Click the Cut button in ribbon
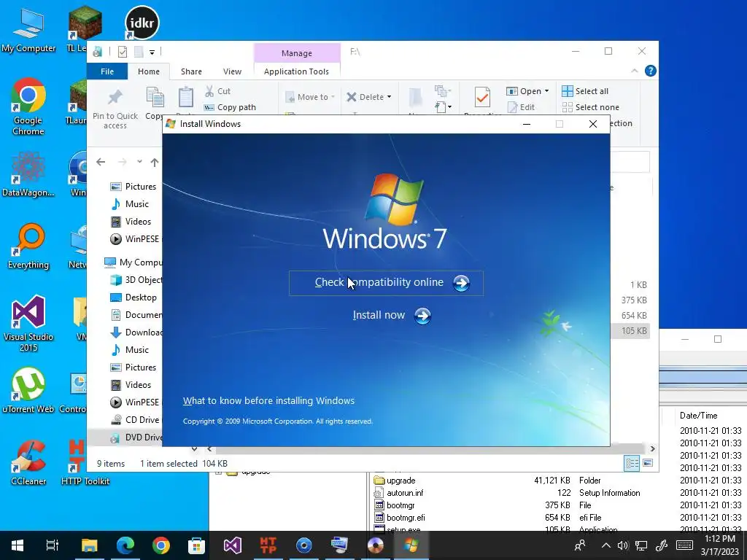 click(217, 91)
